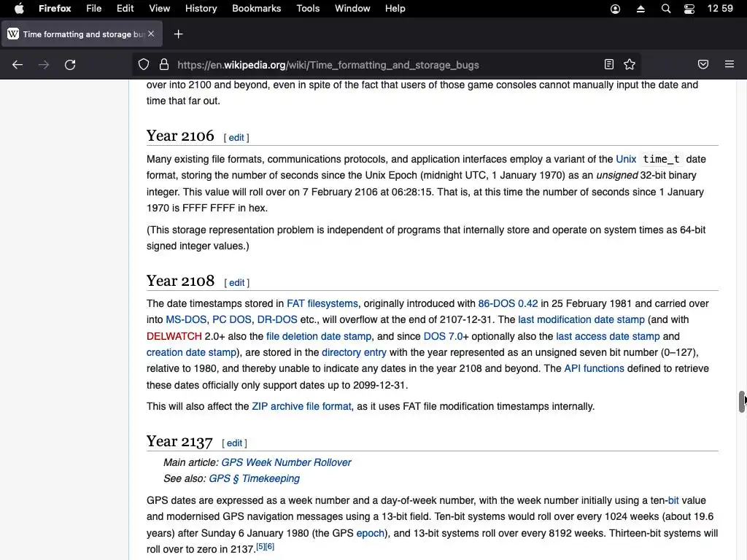Follow the epoch link
Screen dimensions: 747x560
pyautogui.click(x=370, y=534)
